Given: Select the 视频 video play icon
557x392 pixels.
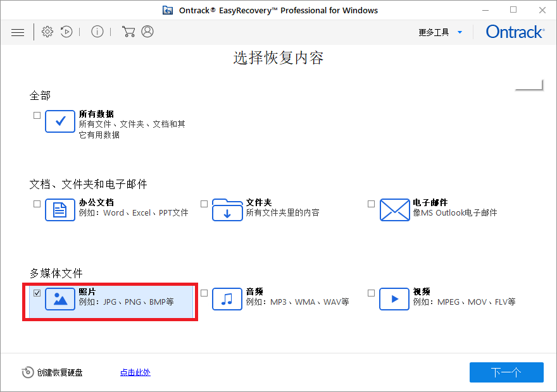Looking at the screenshot, I should point(394,299).
